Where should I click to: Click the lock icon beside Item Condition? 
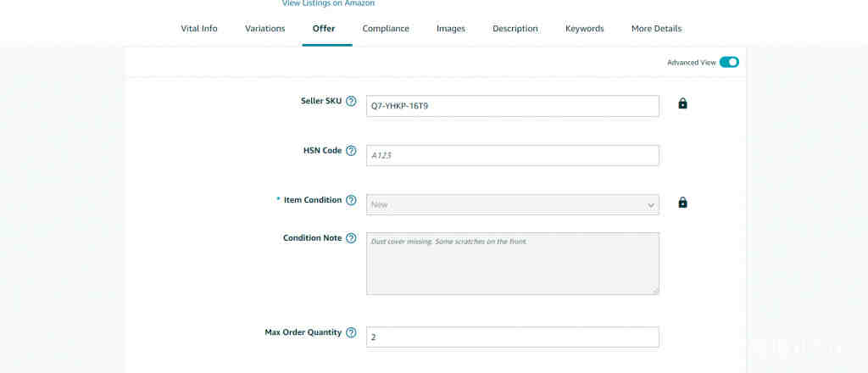pos(682,203)
